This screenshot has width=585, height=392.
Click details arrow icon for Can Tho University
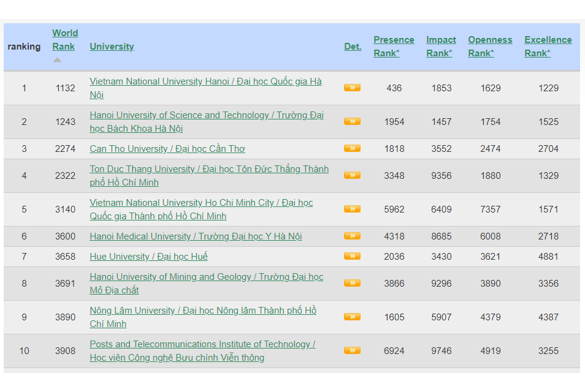352,148
